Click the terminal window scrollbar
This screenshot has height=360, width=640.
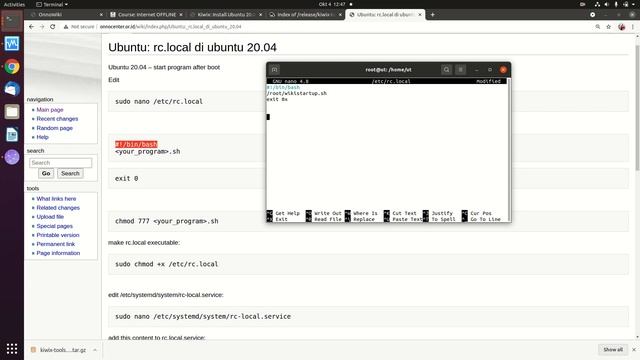tap(509, 149)
